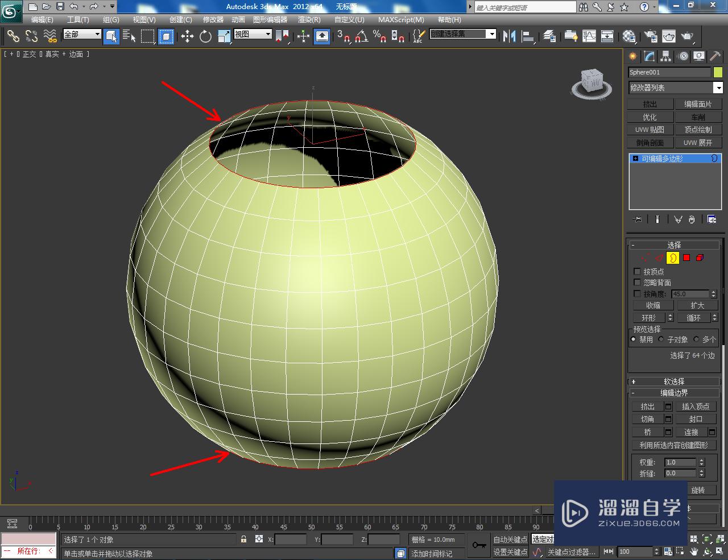Collapse the 编辑边界 rollout
This screenshot has width=728, height=560.
click(x=674, y=393)
